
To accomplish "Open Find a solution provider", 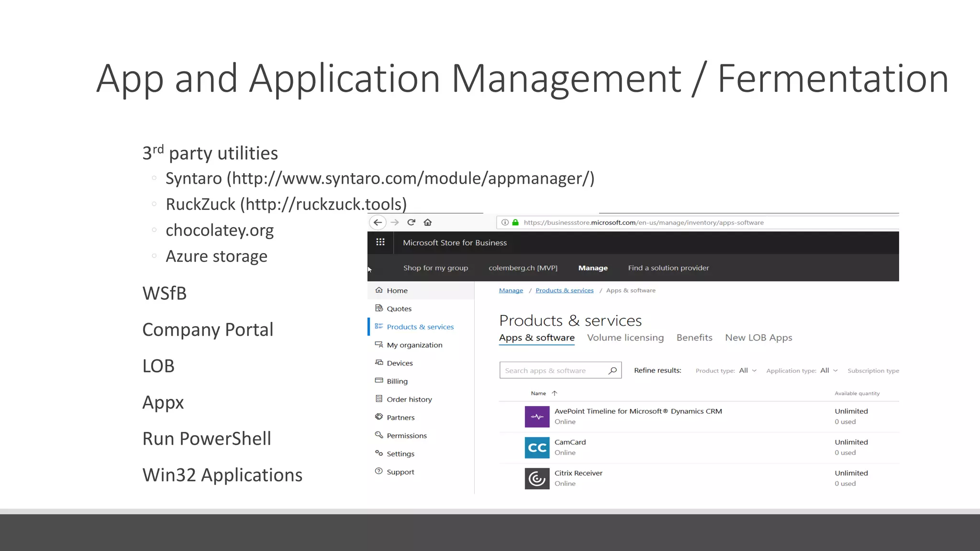I will click(668, 268).
